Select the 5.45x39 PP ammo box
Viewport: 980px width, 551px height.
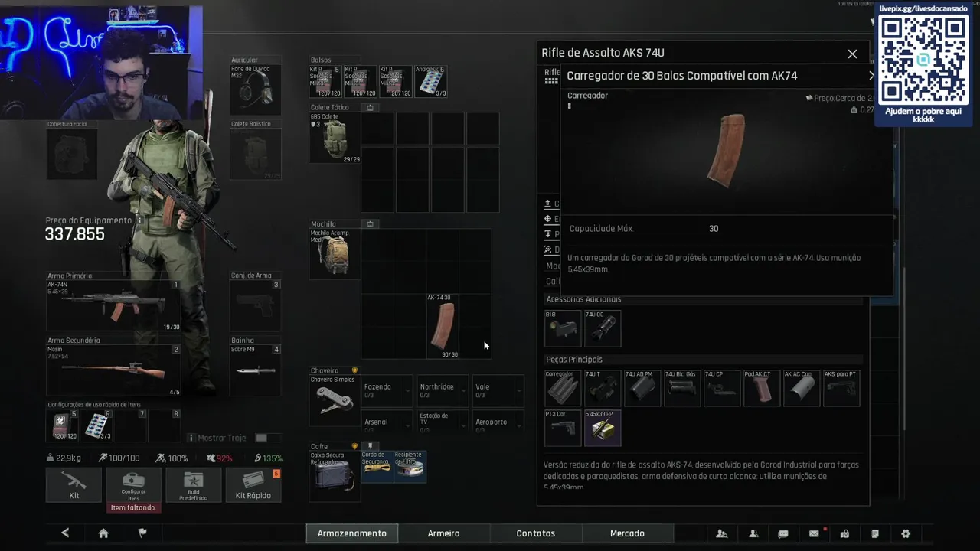(602, 428)
